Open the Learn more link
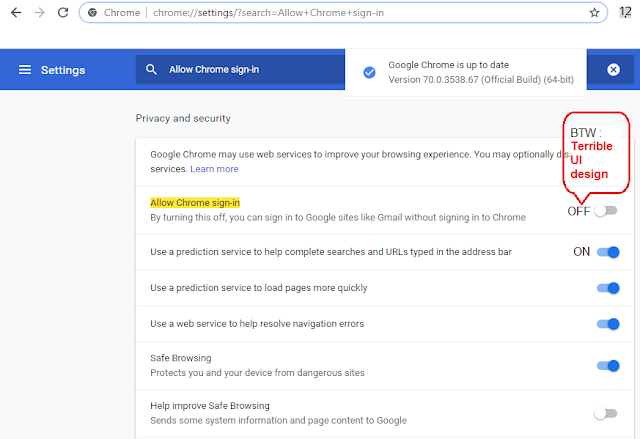The width and height of the screenshot is (640, 439). (214, 169)
